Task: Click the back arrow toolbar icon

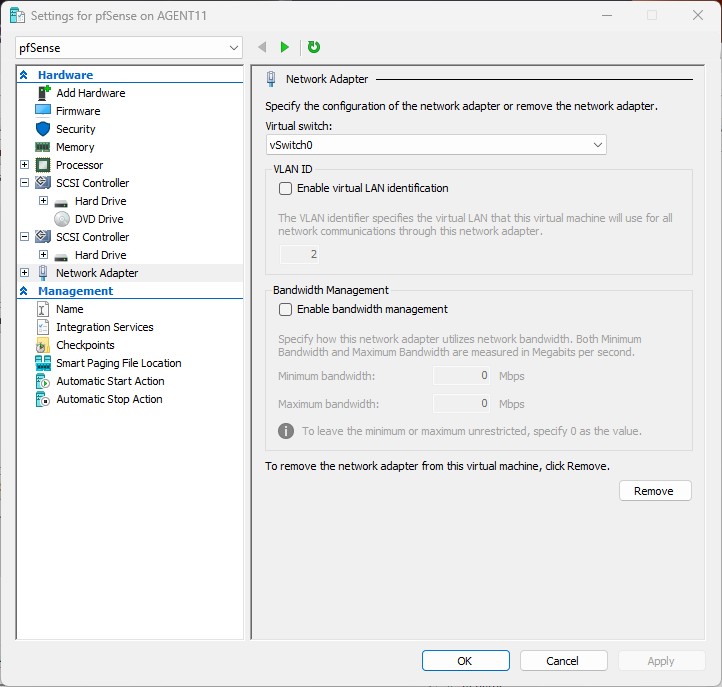Action: 262,47
